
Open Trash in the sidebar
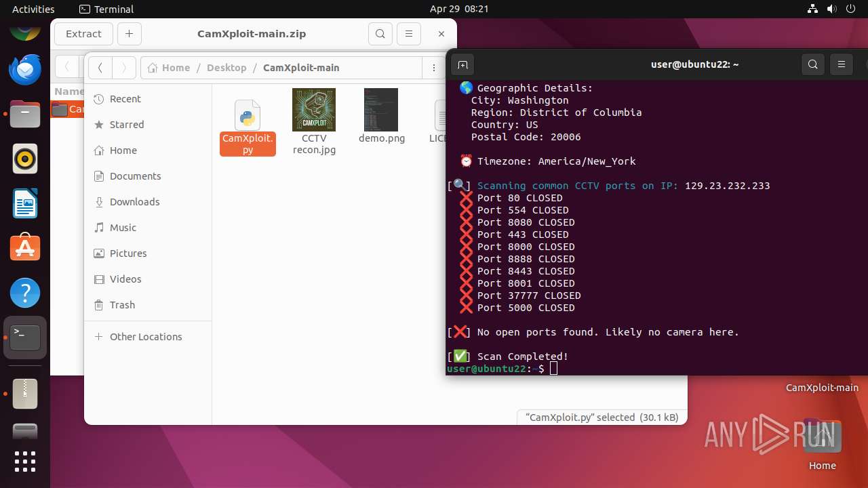pyautogui.click(x=148, y=305)
